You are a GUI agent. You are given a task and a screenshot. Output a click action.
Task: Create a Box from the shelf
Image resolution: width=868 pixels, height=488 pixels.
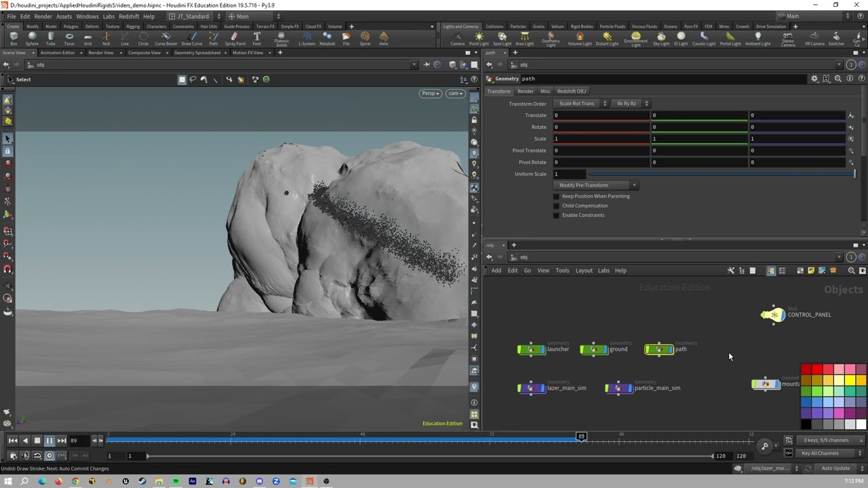tap(14, 39)
